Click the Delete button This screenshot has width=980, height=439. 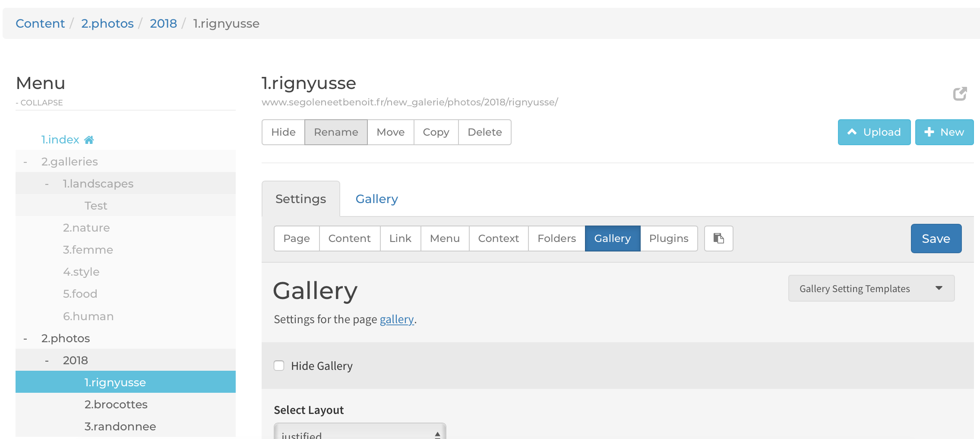point(485,132)
